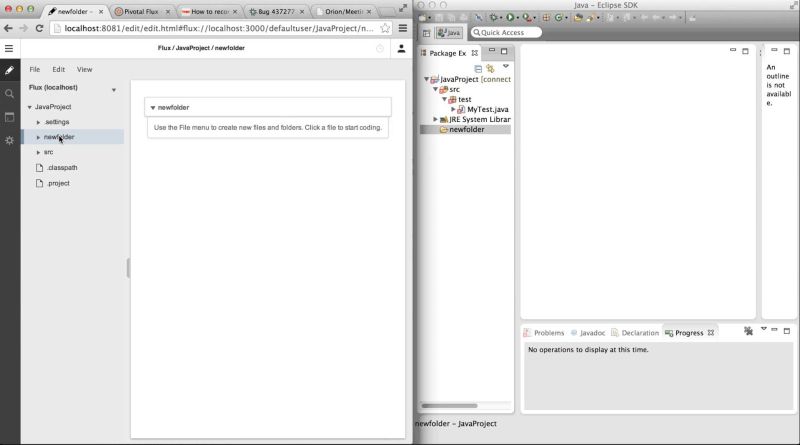Expand JRE System Library in Eclipse

[435, 119]
